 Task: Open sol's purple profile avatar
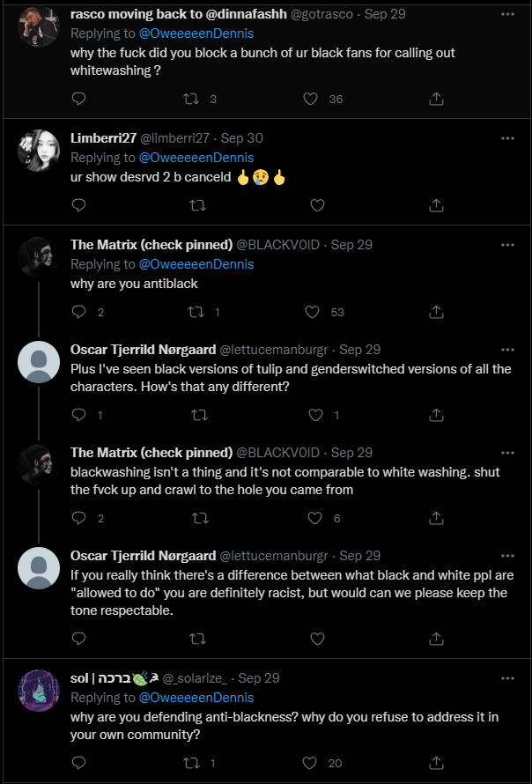38,691
